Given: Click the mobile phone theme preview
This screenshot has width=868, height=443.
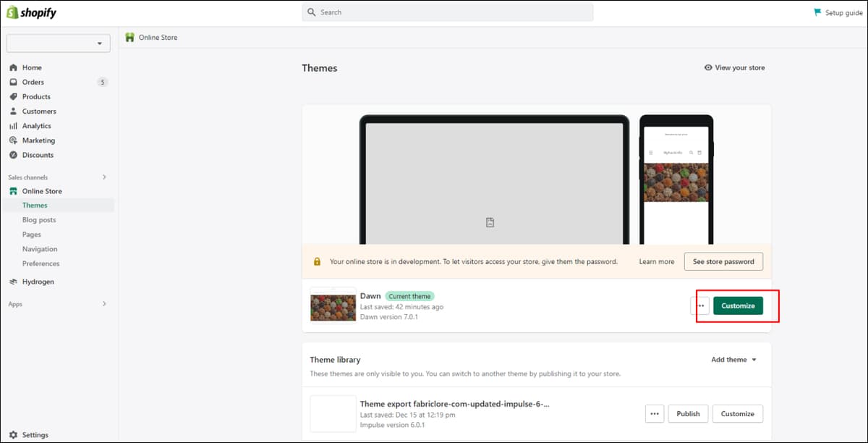Looking at the screenshot, I should tap(676, 180).
